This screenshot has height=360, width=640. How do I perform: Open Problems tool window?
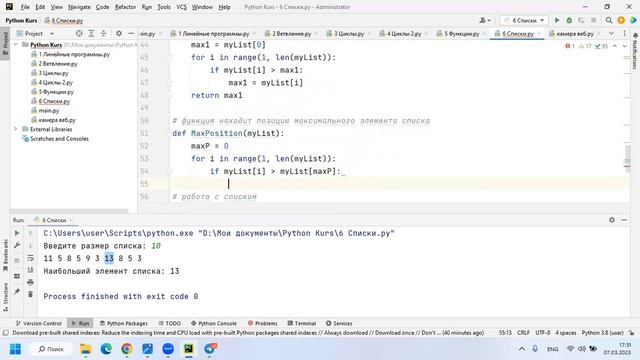click(x=262, y=323)
